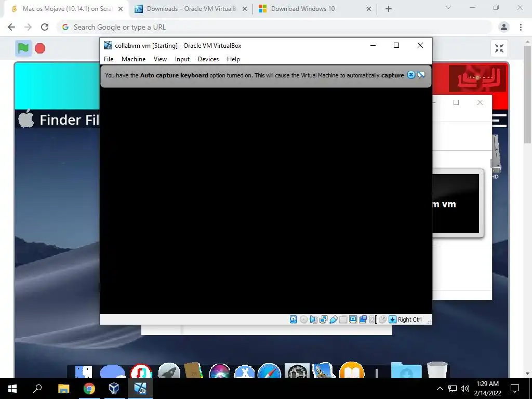This screenshot has height=399, width=532.
Task: Click the overlapping blue squares indicator in status bar
Action: point(363,320)
